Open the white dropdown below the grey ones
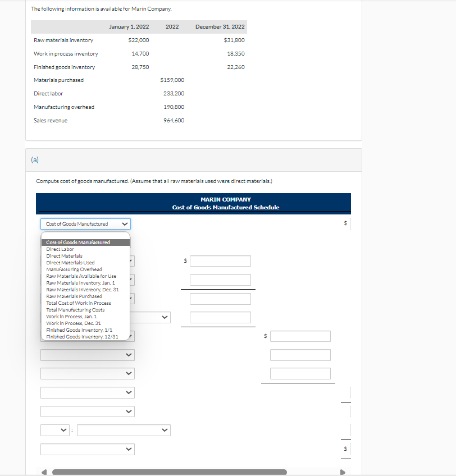This screenshot has width=456, height=476. (88, 392)
